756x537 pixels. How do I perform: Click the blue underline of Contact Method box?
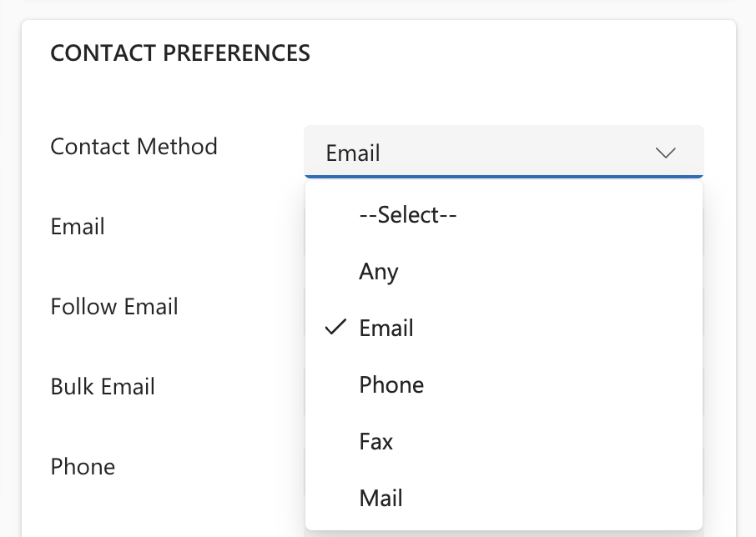503,177
